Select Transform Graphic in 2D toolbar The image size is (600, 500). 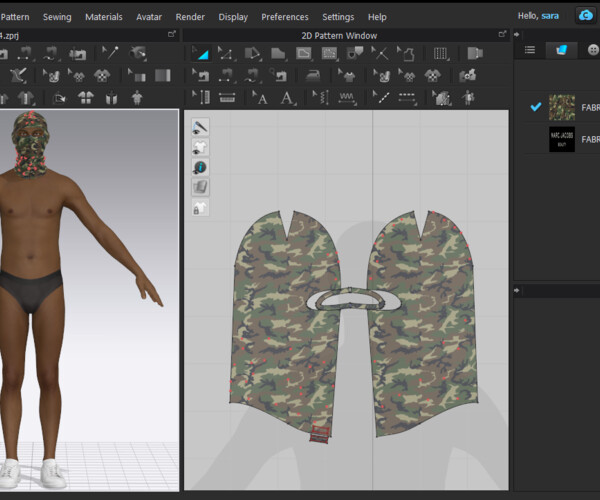coord(382,76)
